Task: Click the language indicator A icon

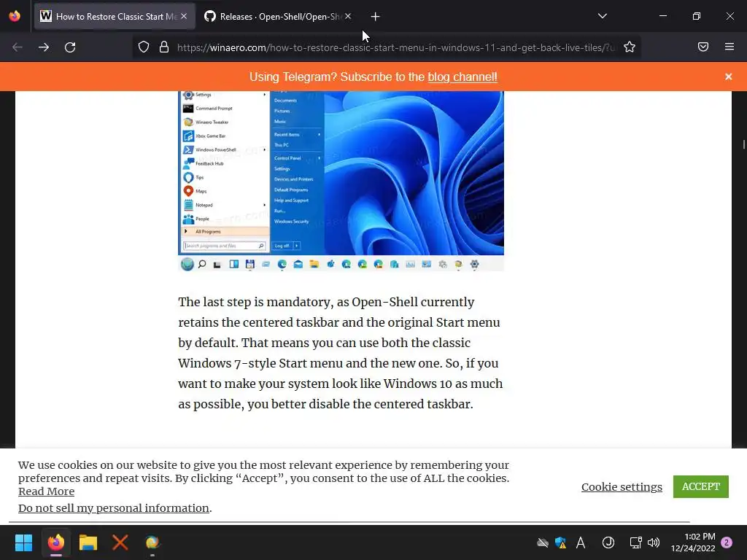Action: pos(580,542)
